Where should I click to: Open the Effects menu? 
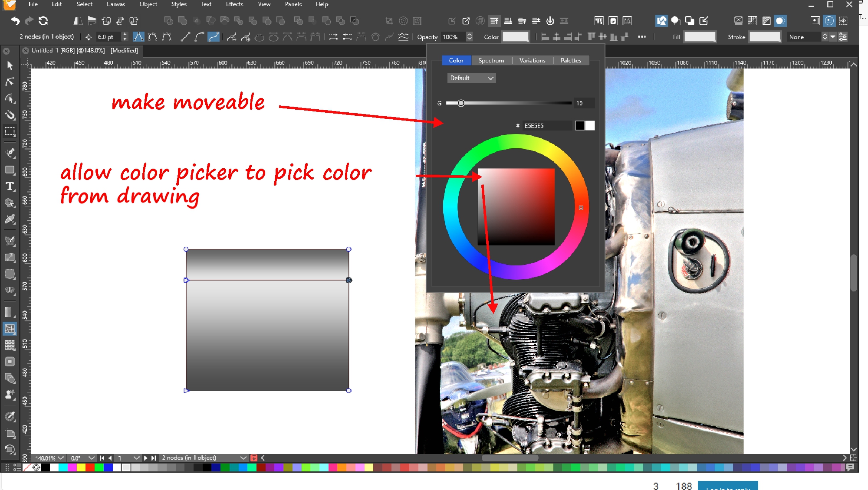234,4
